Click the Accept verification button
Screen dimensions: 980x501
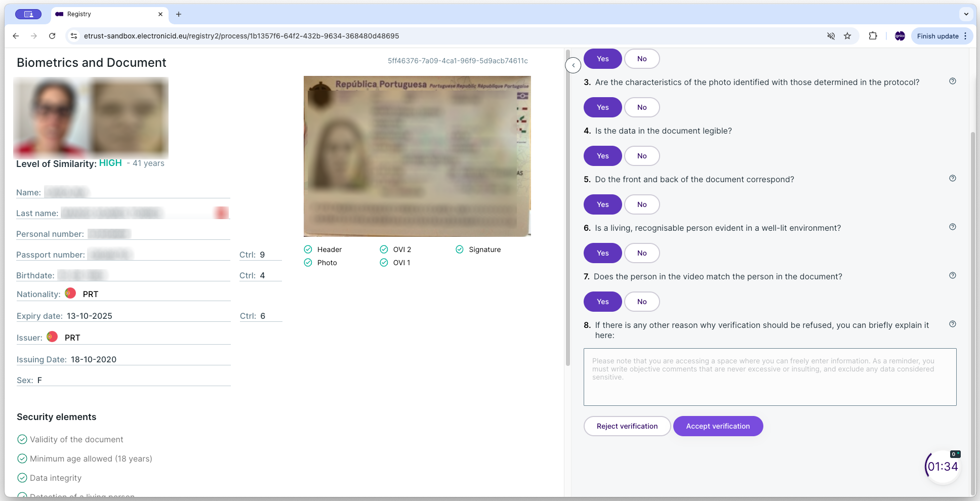718,426
